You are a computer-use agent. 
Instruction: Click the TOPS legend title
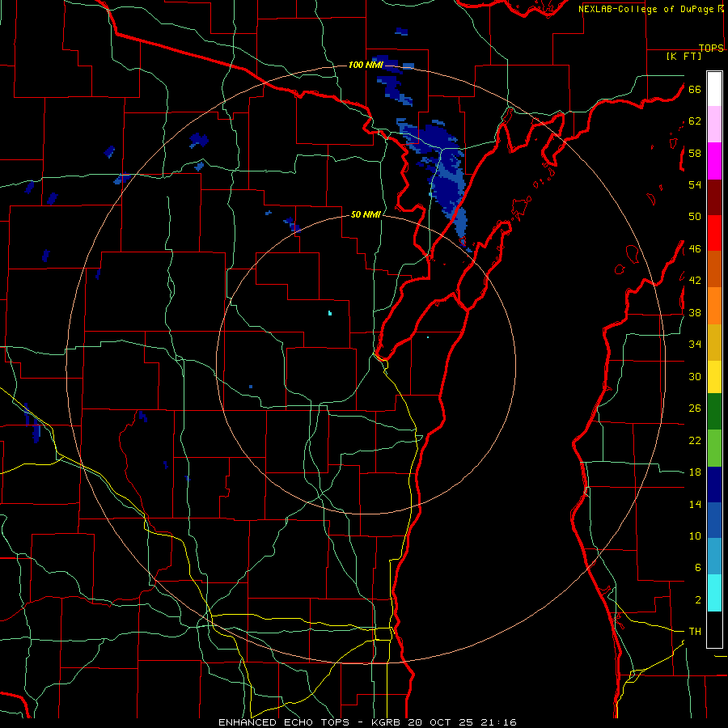point(711,48)
